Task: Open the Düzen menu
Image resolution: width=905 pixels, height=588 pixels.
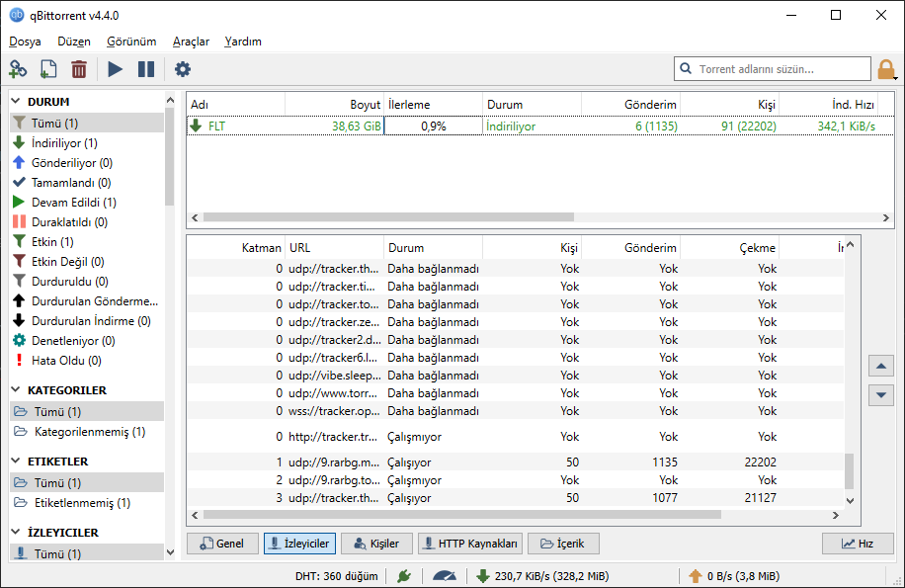Action: coord(74,42)
